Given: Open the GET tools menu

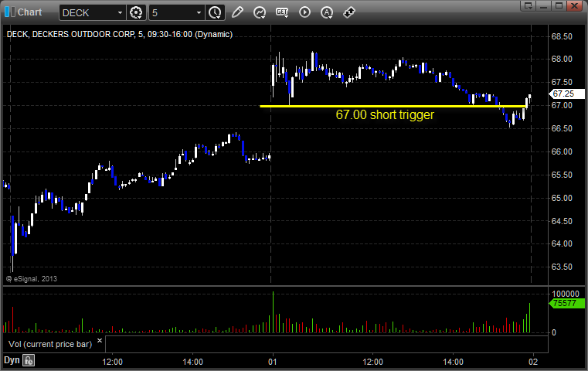Looking at the screenshot, I should tap(282, 12).
